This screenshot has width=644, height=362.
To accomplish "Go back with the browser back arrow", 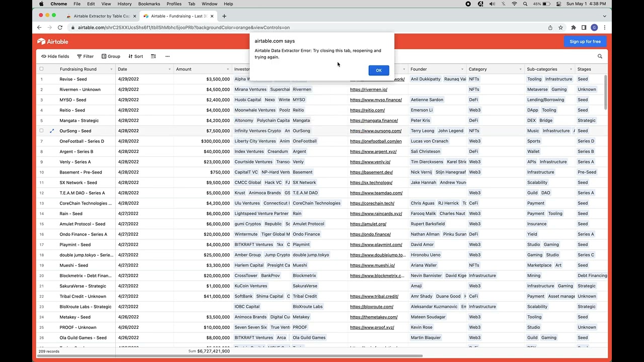I will pos(39,28).
